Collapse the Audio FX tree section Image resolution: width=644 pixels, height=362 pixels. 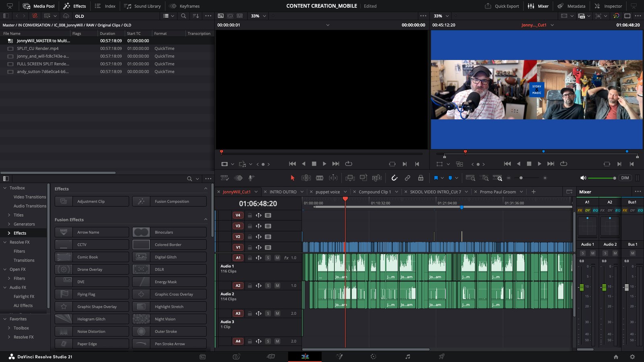(x=5, y=288)
